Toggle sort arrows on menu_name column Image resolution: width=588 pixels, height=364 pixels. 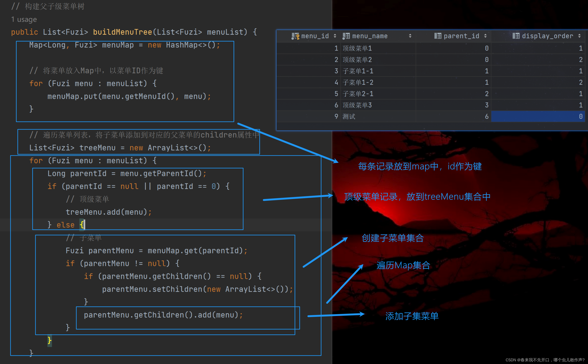point(410,36)
